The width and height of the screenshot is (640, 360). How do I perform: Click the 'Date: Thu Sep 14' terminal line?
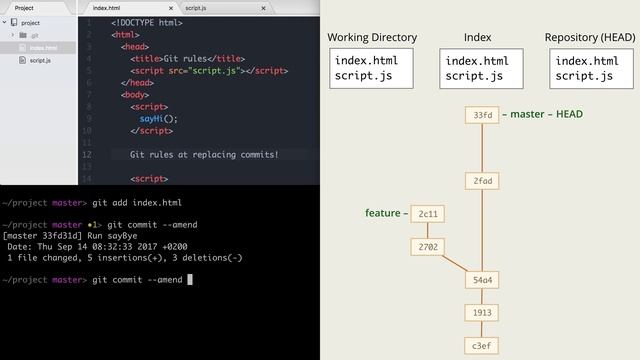(97, 247)
